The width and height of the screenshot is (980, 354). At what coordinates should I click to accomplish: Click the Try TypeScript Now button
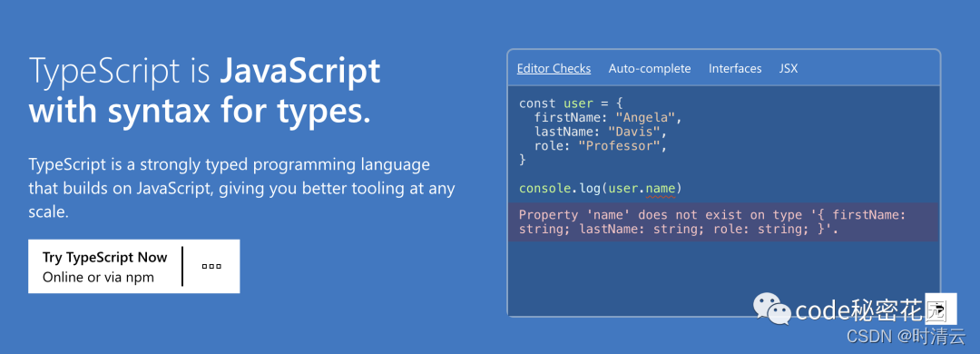(x=133, y=267)
